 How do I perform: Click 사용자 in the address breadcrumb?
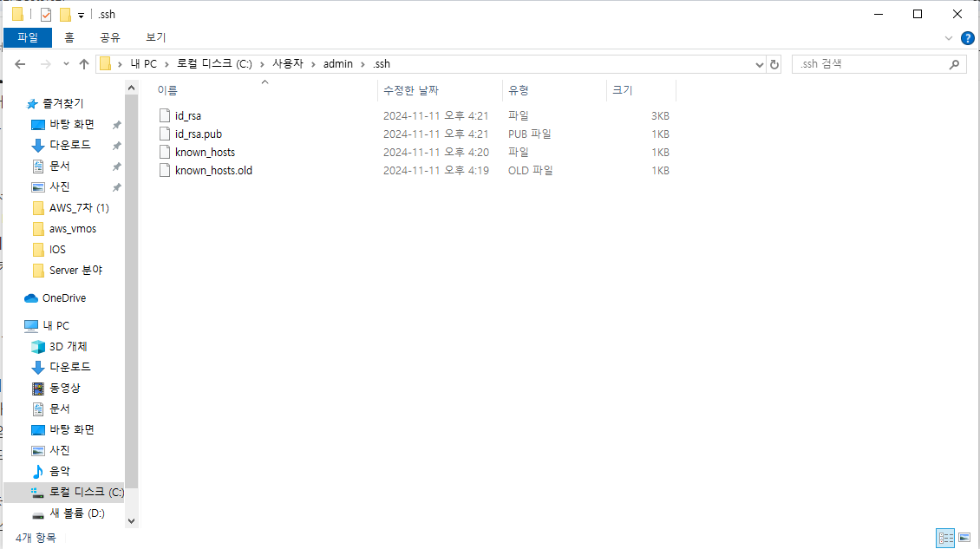288,64
